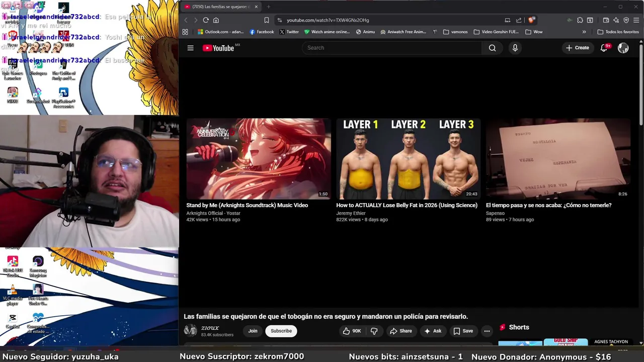
Task: Click video title 'How to ACTUALLY Lose Belly Fat'
Action: [x=407, y=205]
